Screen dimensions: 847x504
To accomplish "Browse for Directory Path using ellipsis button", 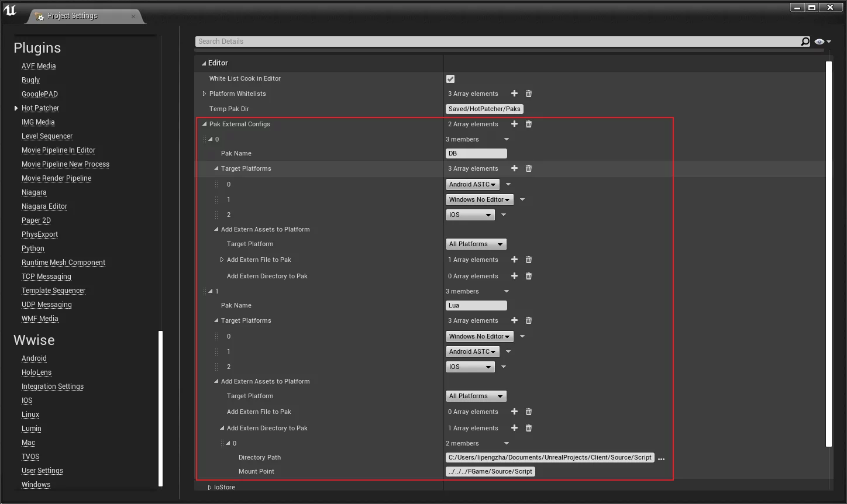I will (661, 458).
